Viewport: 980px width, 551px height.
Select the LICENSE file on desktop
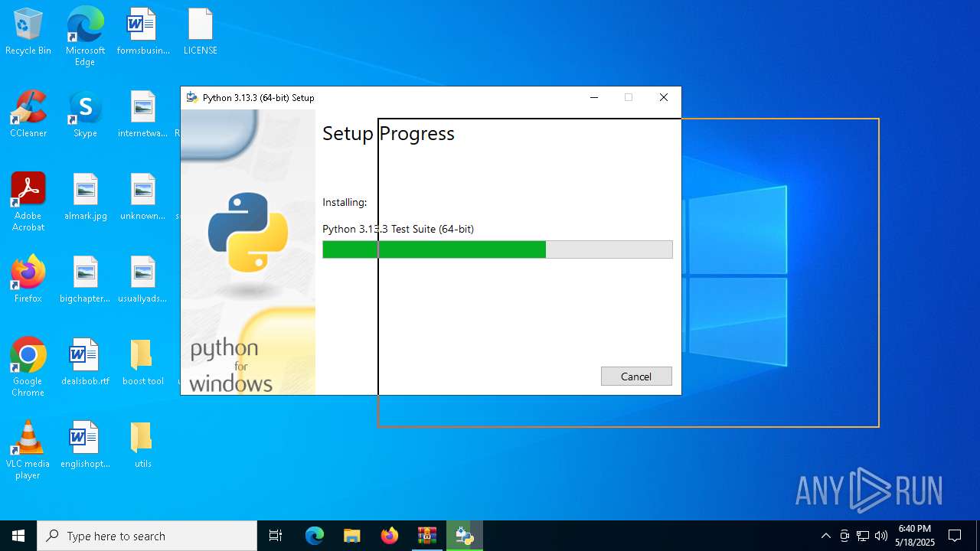click(201, 32)
